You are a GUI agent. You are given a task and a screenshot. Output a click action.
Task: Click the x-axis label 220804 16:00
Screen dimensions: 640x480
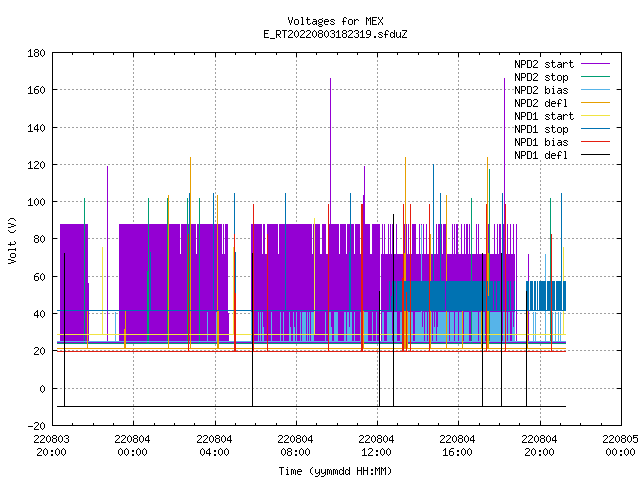tap(457, 446)
